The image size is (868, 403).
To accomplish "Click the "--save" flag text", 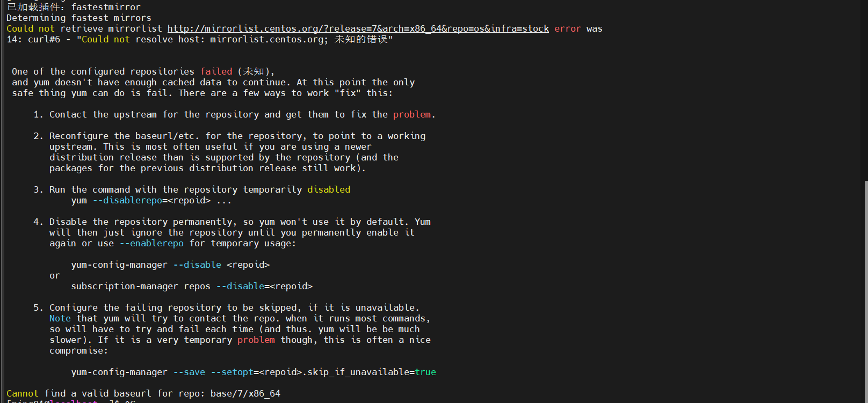I will 189,372.
